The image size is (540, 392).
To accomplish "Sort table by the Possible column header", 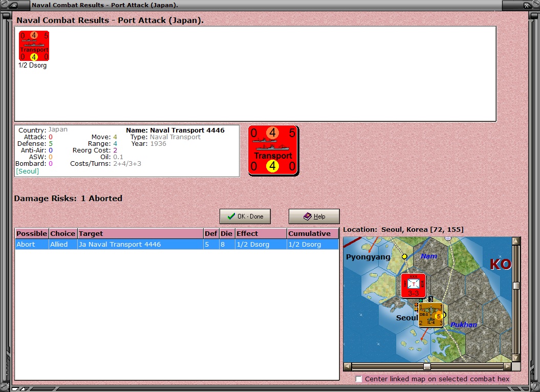I will [32, 233].
